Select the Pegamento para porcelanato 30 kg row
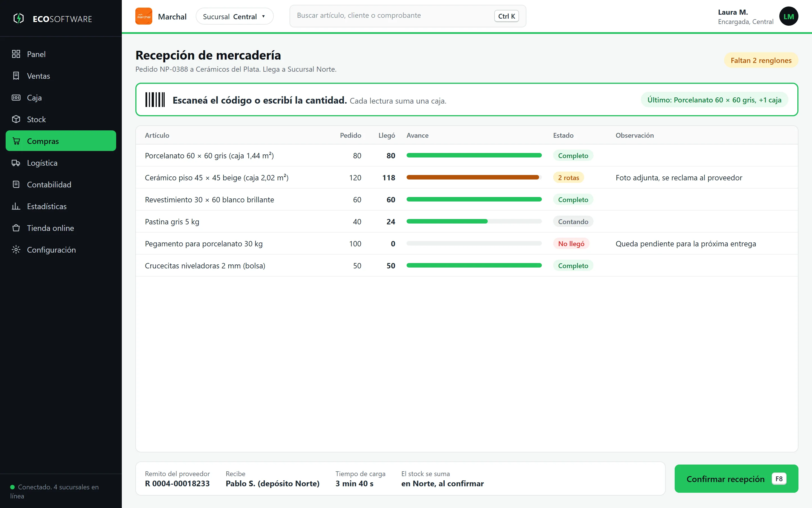Viewport: 812px width, 508px height. point(466,244)
